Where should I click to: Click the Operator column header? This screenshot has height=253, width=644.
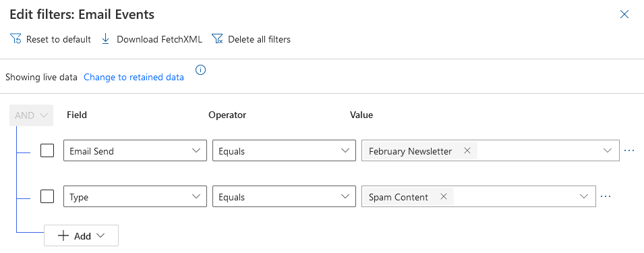coord(227,115)
